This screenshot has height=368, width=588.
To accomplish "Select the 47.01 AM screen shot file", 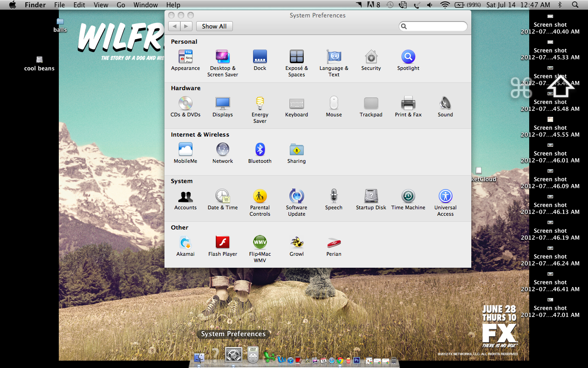I will pyautogui.click(x=550, y=308).
